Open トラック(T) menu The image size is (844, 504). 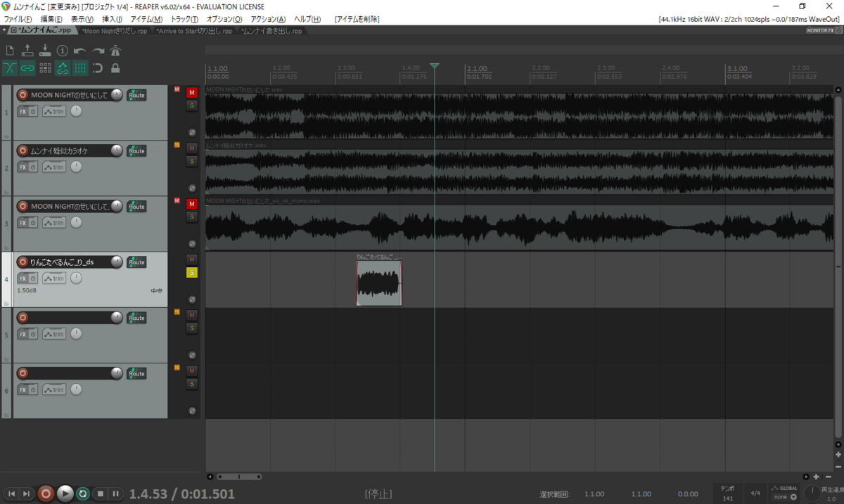point(184,19)
